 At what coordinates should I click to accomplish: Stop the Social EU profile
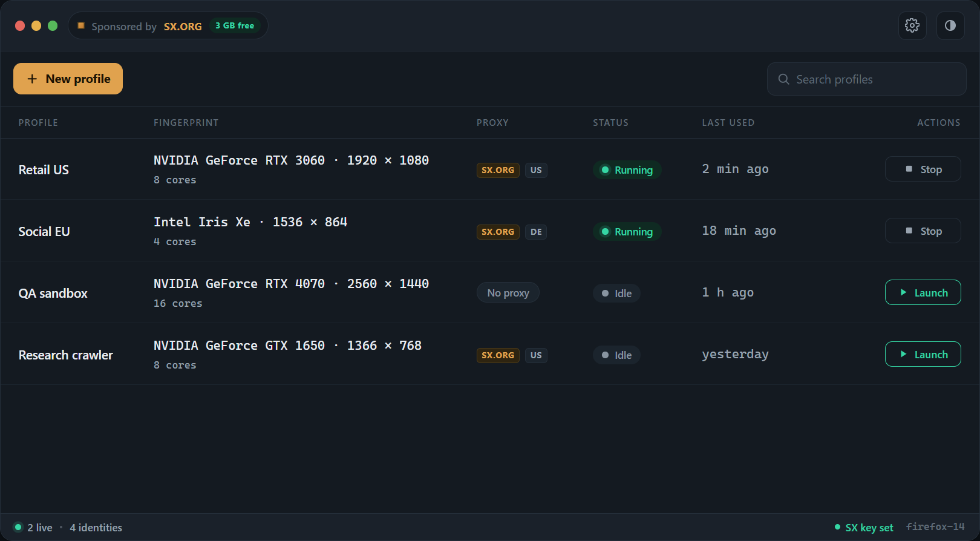point(923,231)
